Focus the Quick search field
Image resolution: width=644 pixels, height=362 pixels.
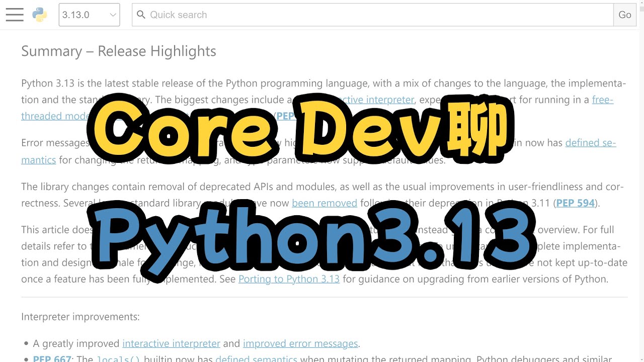tap(373, 15)
